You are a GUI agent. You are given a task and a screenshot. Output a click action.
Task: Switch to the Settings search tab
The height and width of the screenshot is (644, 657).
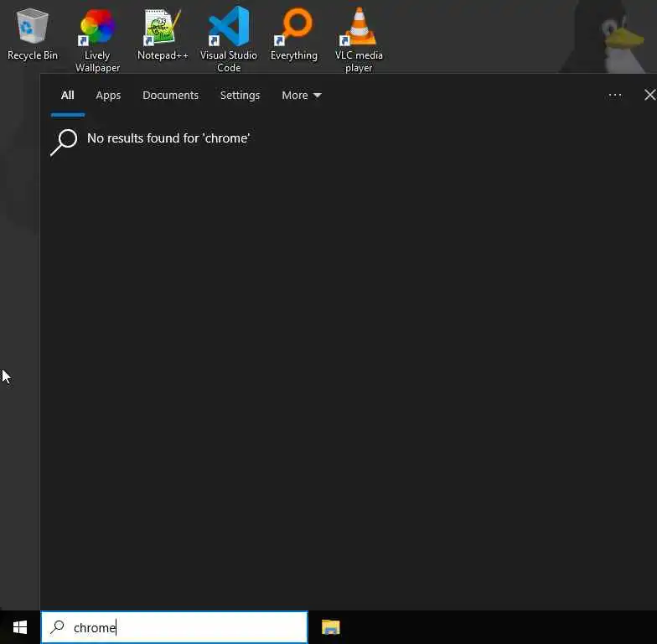240,96
